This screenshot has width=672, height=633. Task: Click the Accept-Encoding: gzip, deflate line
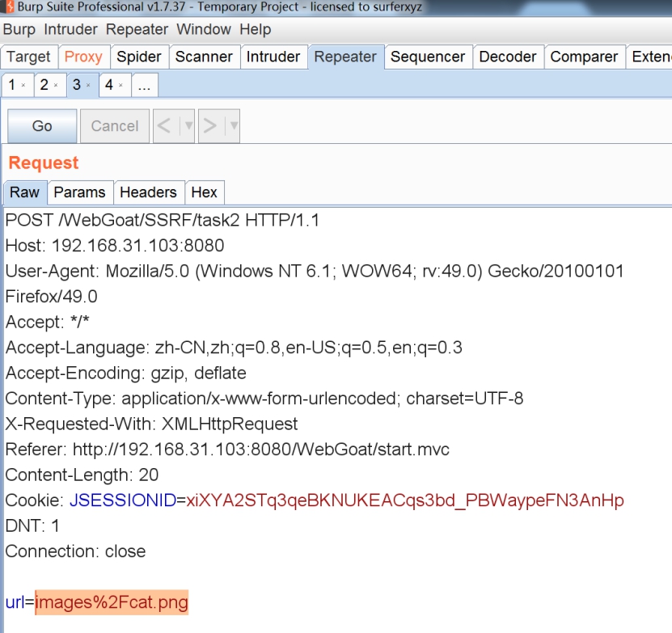[126, 373]
